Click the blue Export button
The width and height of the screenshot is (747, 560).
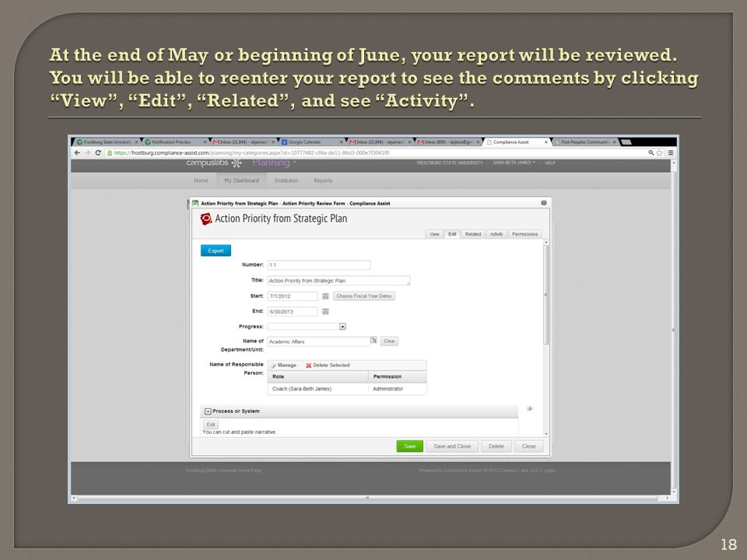[216, 251]
